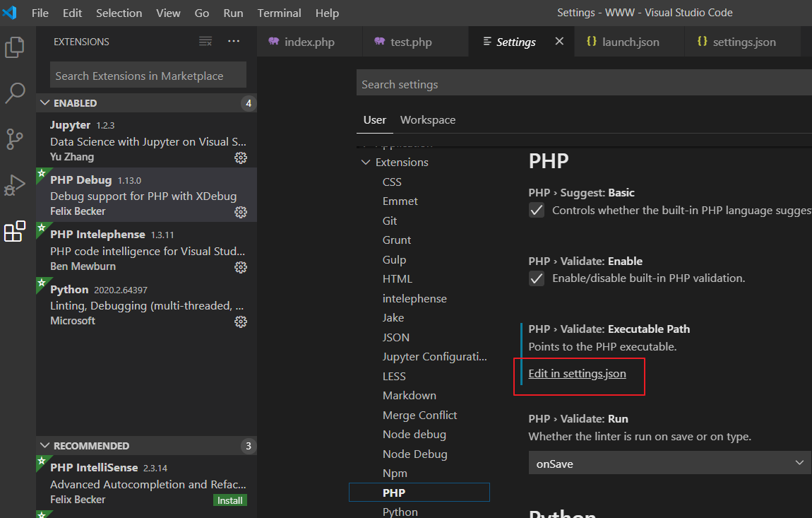Click the Edit in settings.json link
This screenshot has width=812, height=518.
coord(578,373)
